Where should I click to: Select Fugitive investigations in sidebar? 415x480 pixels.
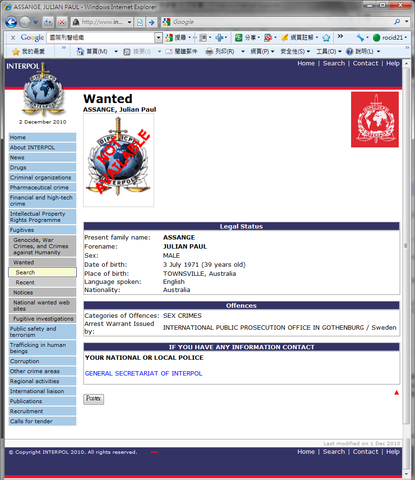[42, 319]
